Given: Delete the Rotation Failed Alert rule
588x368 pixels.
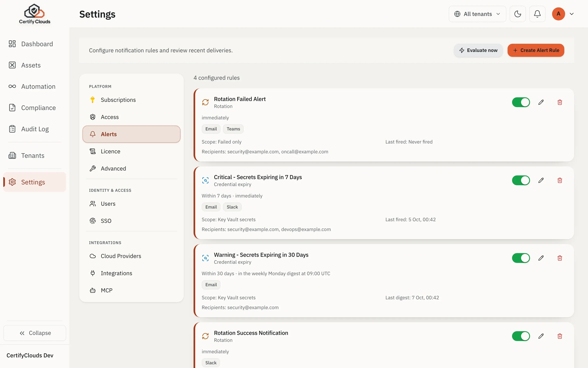Looking at the screenshot, I should 560,102.
